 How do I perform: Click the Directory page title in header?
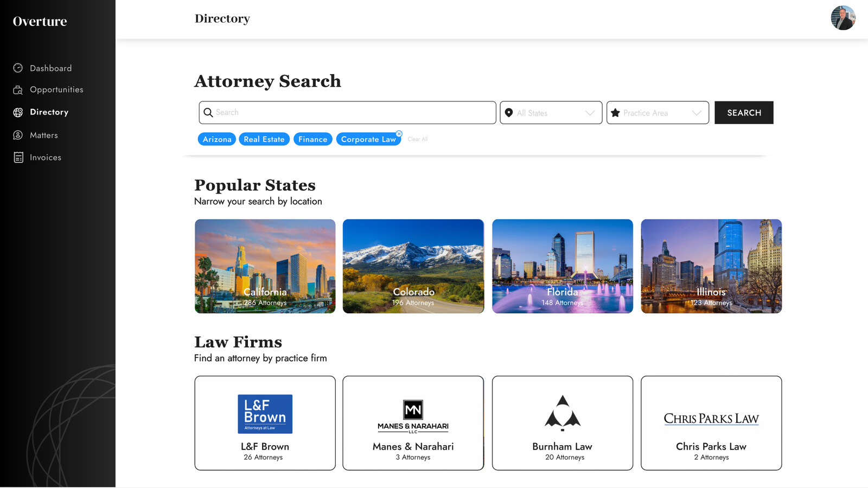point(222,18)
